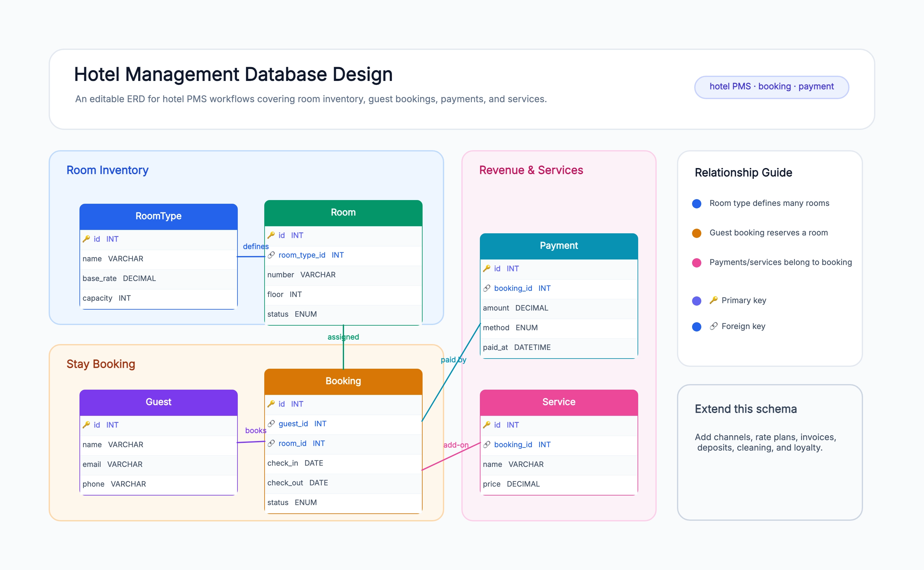Click the link icon in the Foreign key legend

pyautogui.click(x=713, y=326)
